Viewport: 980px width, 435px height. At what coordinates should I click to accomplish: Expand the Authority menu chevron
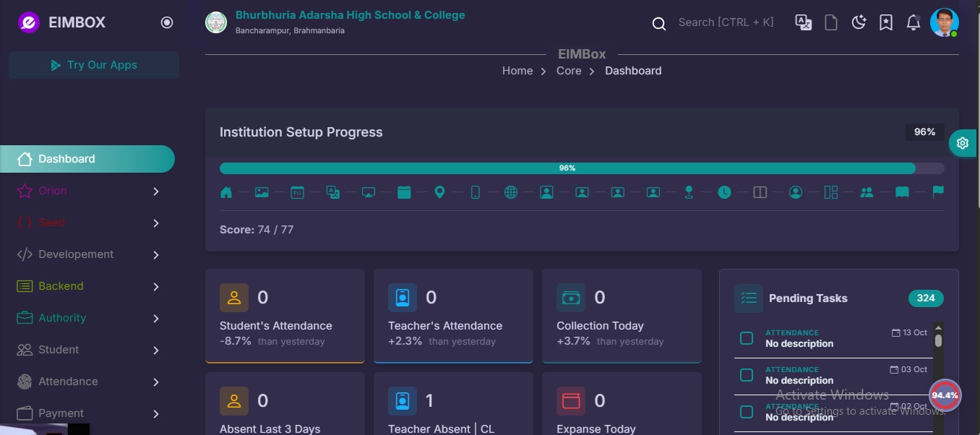point(156,319)
